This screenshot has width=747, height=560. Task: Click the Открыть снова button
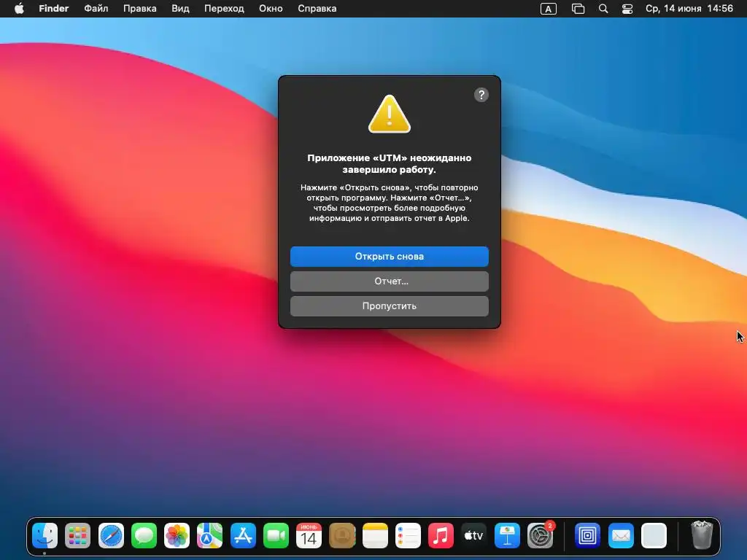(390, 256)
